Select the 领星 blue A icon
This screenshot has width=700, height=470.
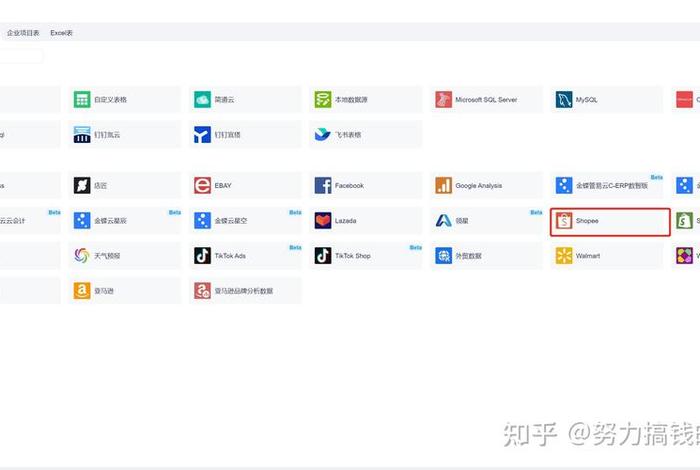(443, 220)
